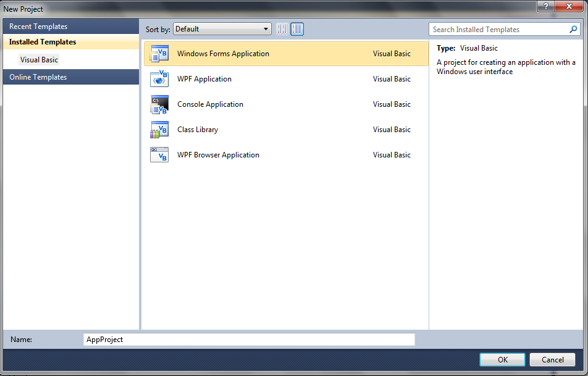The image size is (588, 376).
Task: Select the "Class Library" template name
Action: pyautogui.click(x=198, y=129)
